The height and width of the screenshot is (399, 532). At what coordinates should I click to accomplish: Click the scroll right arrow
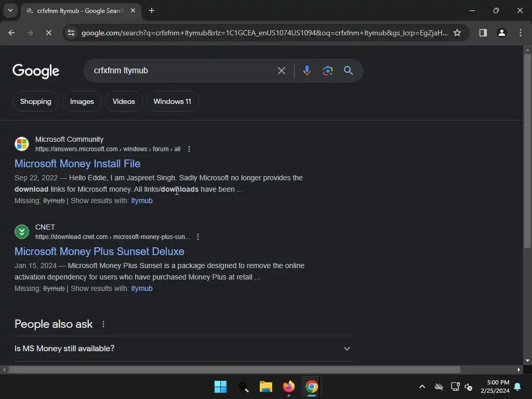tap(519, 369)
